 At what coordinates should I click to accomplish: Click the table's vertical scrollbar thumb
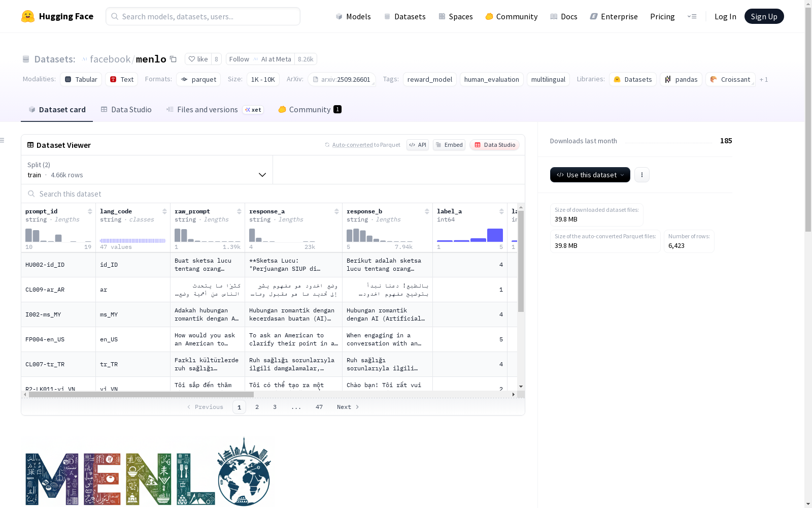click(x=521, y=261)
